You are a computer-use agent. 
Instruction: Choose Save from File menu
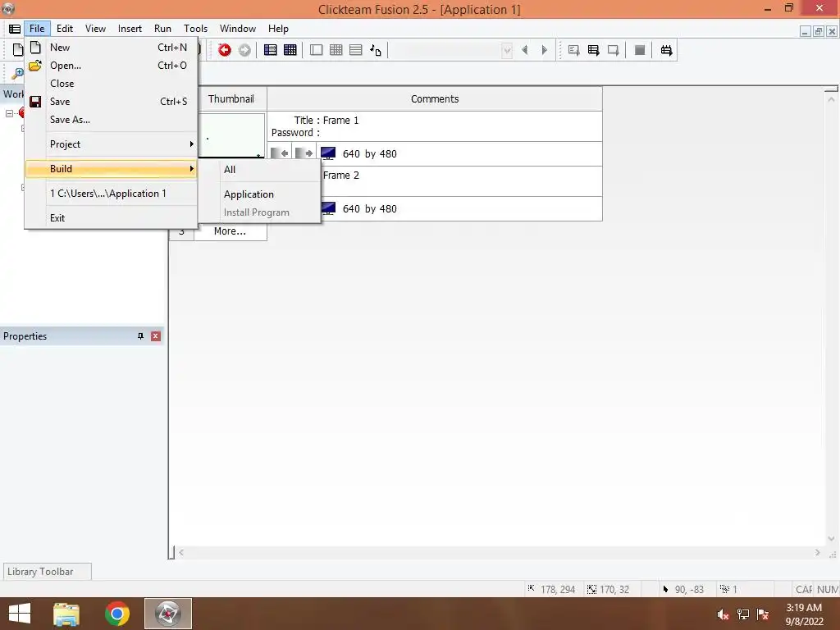click(x=112, y=101)
